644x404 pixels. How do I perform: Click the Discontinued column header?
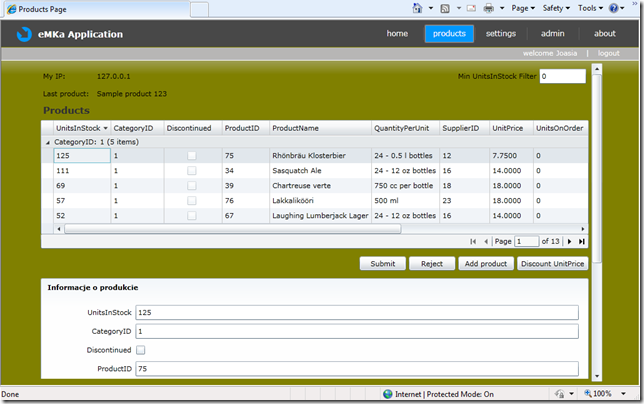point(193,128)
